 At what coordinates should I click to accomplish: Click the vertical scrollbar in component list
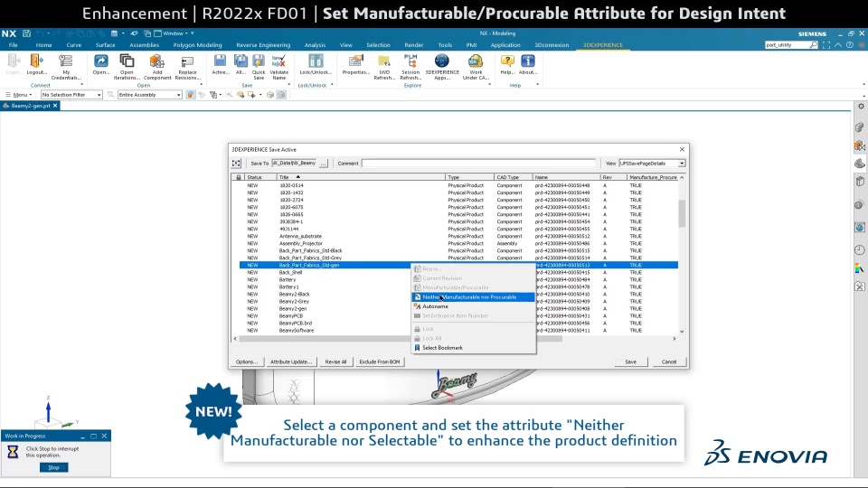(x=682, y=213)
